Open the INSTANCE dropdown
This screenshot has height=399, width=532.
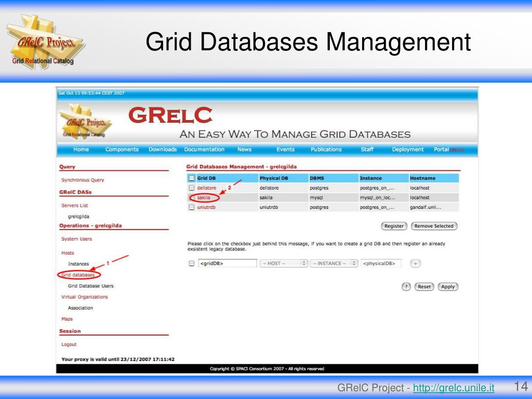[334, 263]
